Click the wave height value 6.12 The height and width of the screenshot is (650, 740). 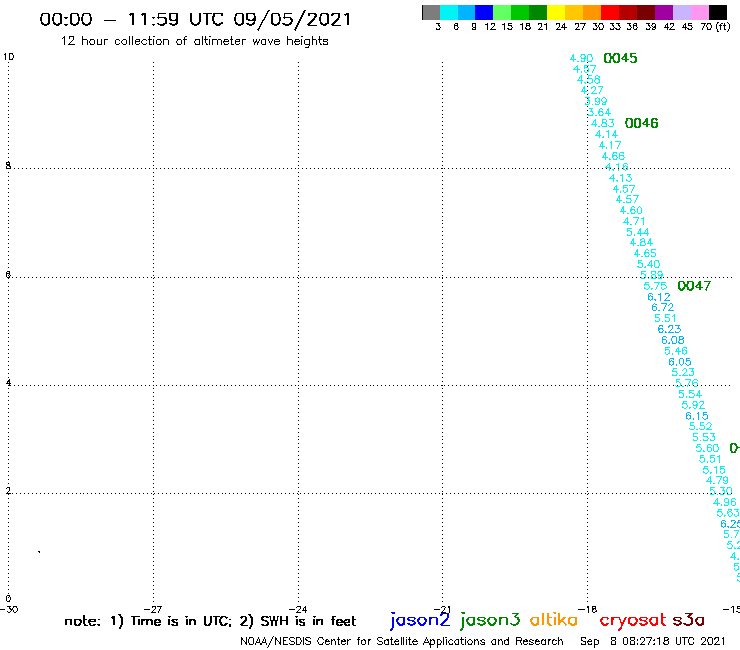(x=659, y=297)
